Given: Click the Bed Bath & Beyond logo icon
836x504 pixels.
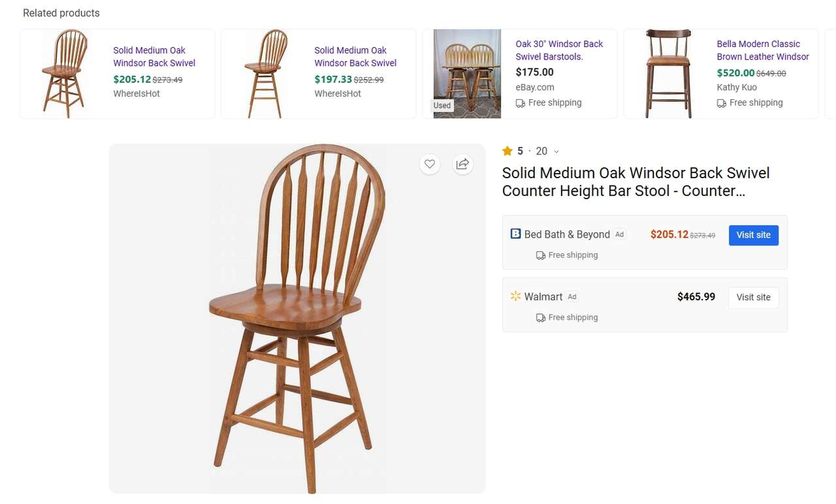Looking at the screenshot, I should coord(515,234).
